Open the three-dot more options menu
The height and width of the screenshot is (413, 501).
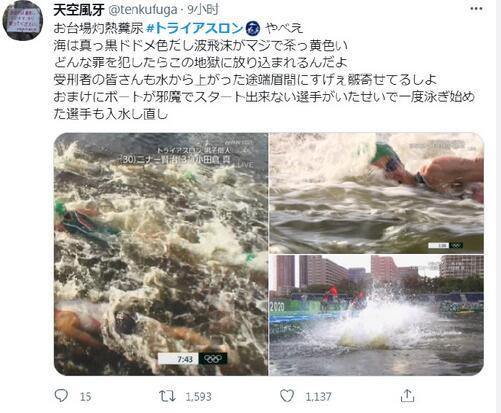click(x=476, y=9)
